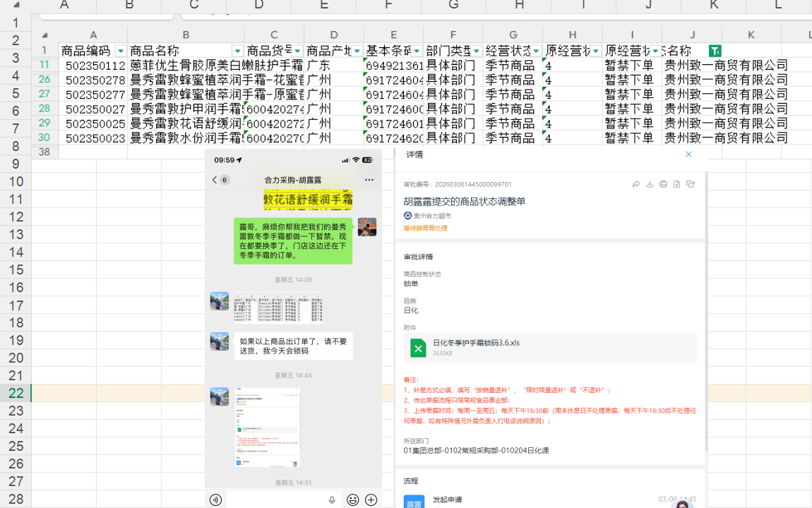The height and width of the screenshot is (508, 812).
Task: Open filter dropdown for 商品名称 column
Action: [237, 51]
